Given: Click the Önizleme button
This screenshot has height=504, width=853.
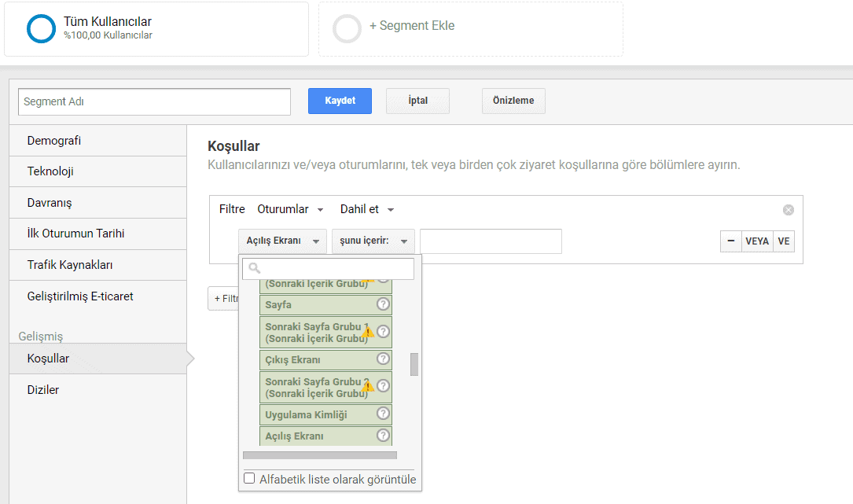Looking at the screenshot, I should pyautogui.click(x=513, y=101).
